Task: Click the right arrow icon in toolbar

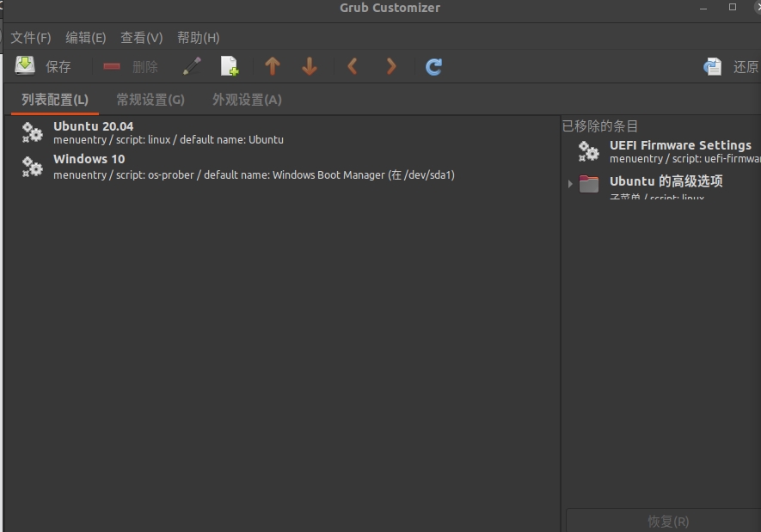Action: pos(390,65)
